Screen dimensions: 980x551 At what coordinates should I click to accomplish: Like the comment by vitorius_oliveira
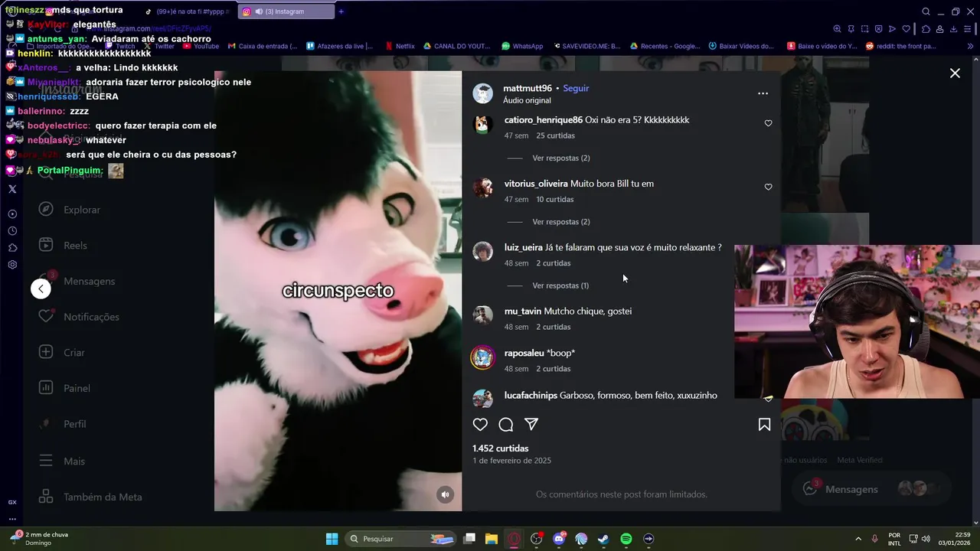pyautogui.click(x=768, y=187)
